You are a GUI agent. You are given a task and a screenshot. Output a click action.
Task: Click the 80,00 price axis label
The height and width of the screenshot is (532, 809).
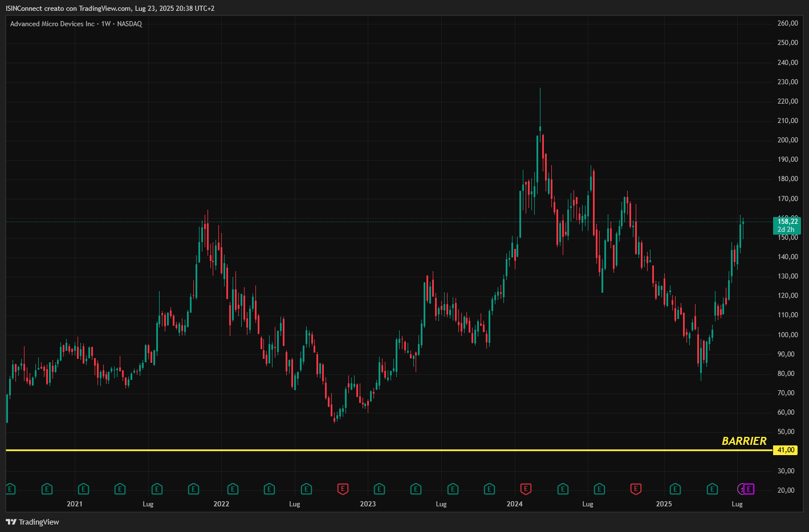(786, 374)
